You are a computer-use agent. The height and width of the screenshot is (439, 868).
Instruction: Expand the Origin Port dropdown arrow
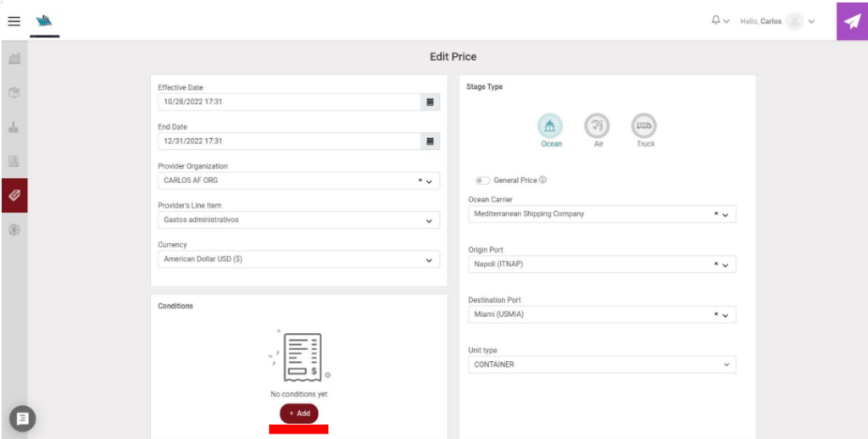point(726,264)
